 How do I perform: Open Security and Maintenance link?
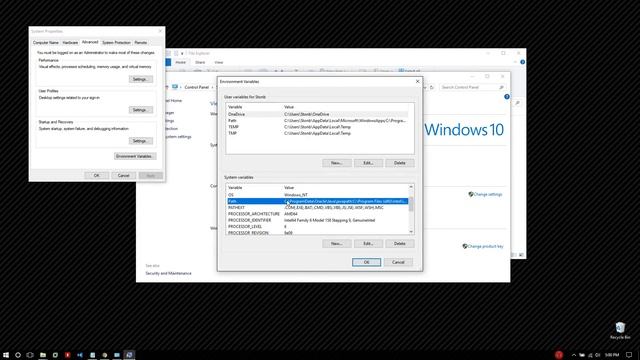(168, 273)
